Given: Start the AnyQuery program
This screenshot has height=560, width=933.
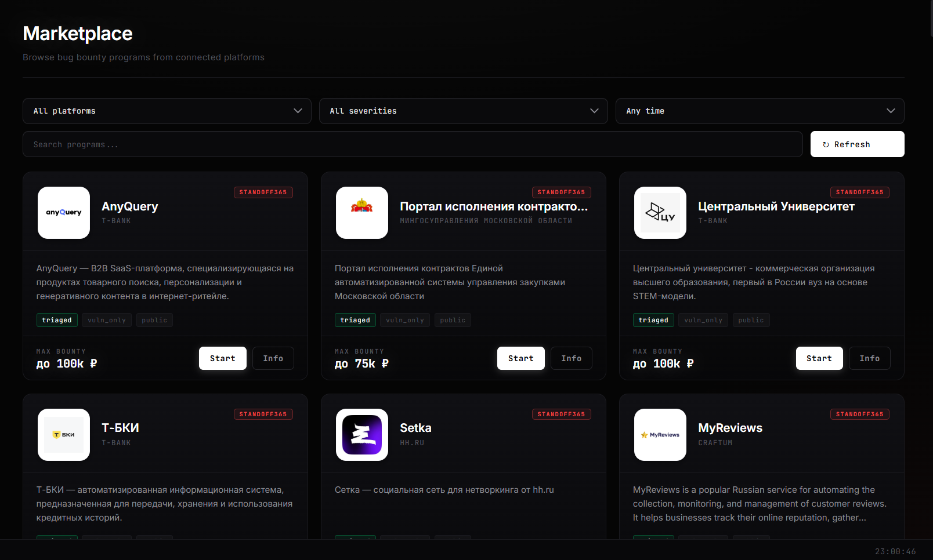Looking at the screenshot, I should click(223, 358).
